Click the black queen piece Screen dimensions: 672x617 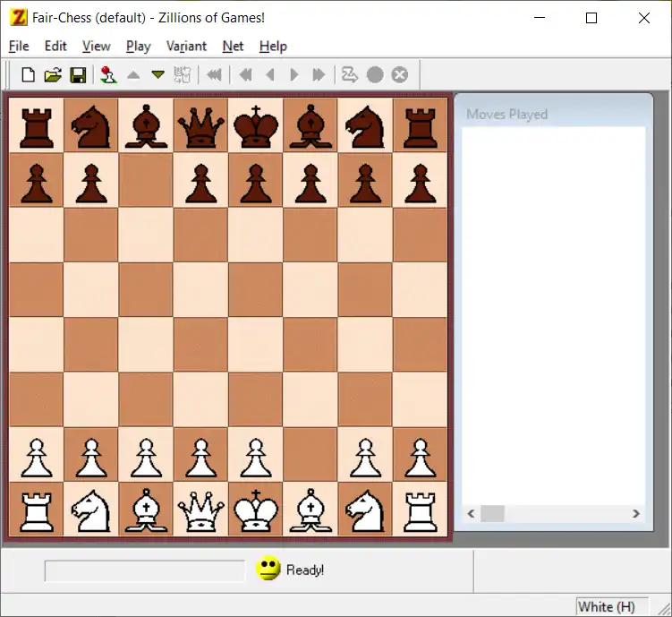click(x=201, y=127)
